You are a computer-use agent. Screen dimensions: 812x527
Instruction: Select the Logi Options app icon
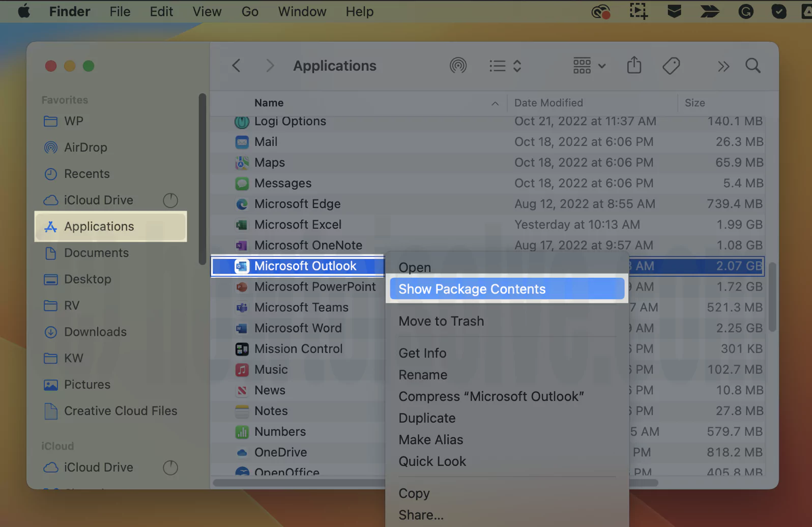coord(242,122)
